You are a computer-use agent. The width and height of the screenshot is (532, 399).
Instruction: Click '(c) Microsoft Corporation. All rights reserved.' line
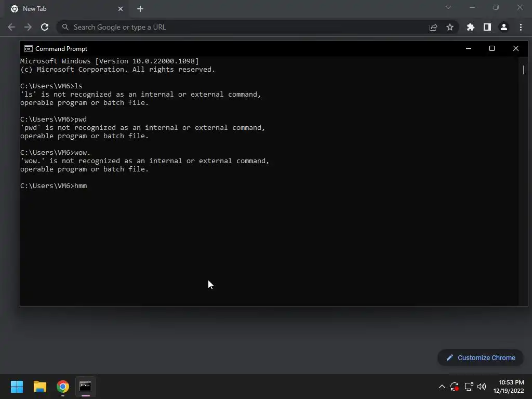(118, 70)
